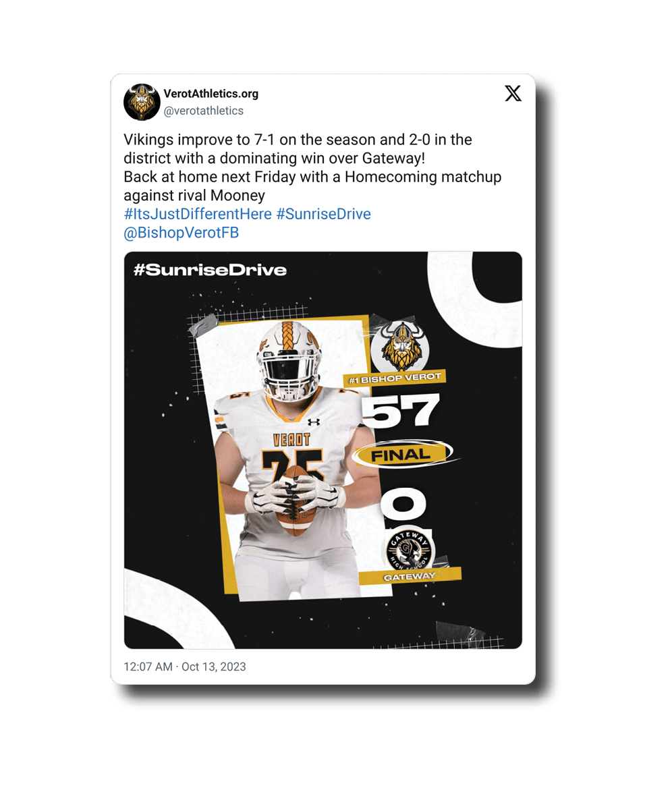Click the Bishop Verot Viking logo in image
This screenshot has height=794, width=672.
click(401, 347)
